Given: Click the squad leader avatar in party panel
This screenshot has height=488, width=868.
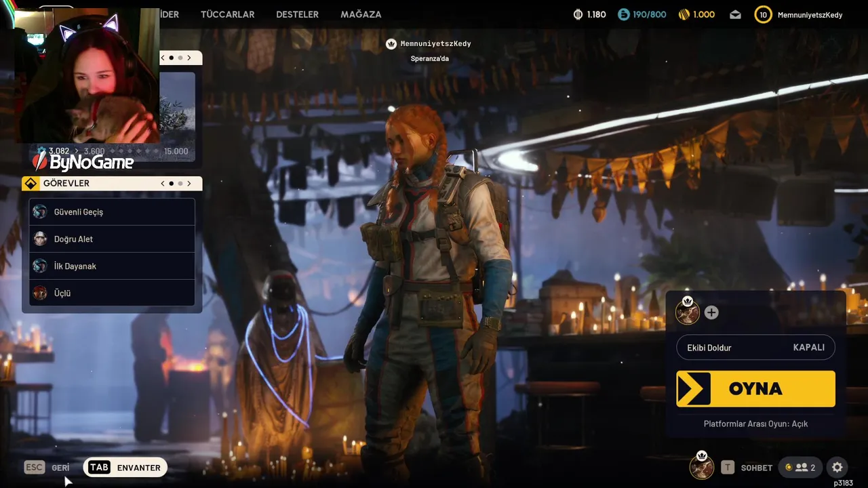Looking at the screenshot, I should click(x=688, y=312).
